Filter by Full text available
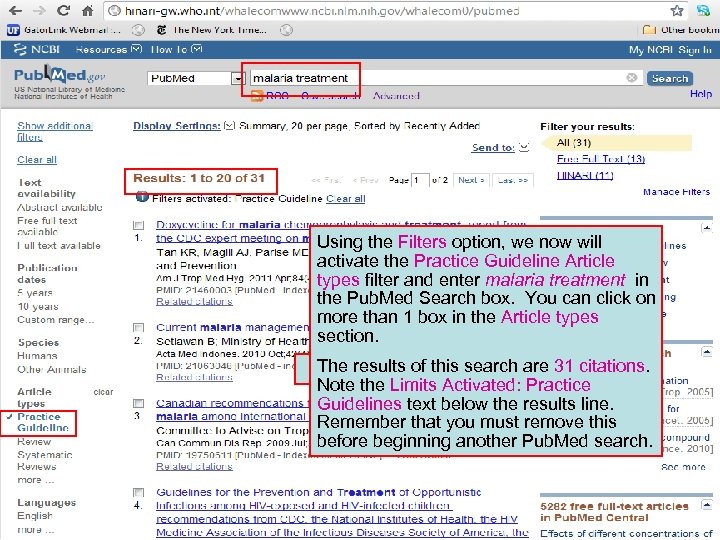The image size is (720, 540). click(x=59, y=245)
